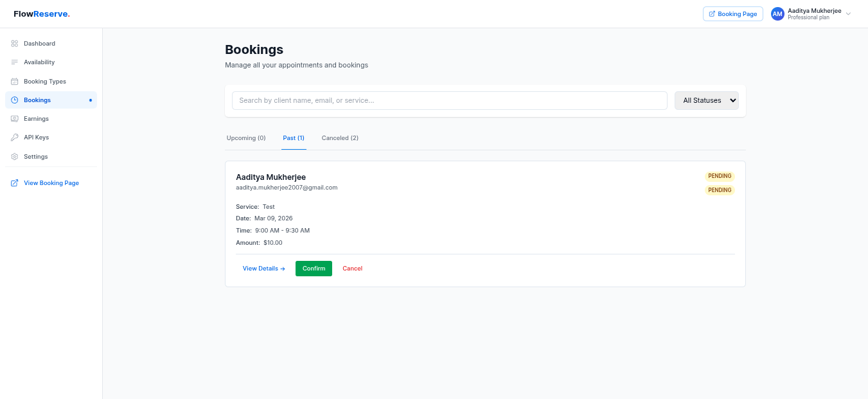Open Settings using the gear icon
The image size is (868, 399).
[x=14, y=156]
